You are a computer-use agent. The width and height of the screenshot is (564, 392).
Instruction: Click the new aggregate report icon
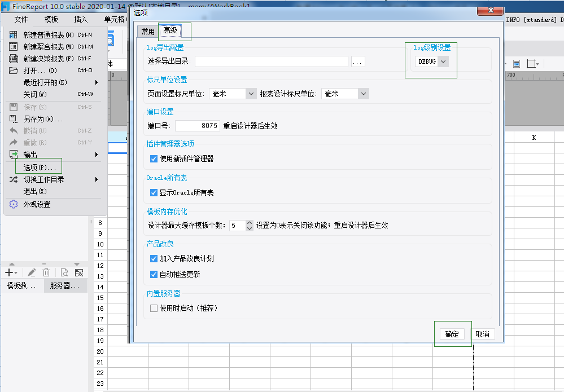click(14, 47)
